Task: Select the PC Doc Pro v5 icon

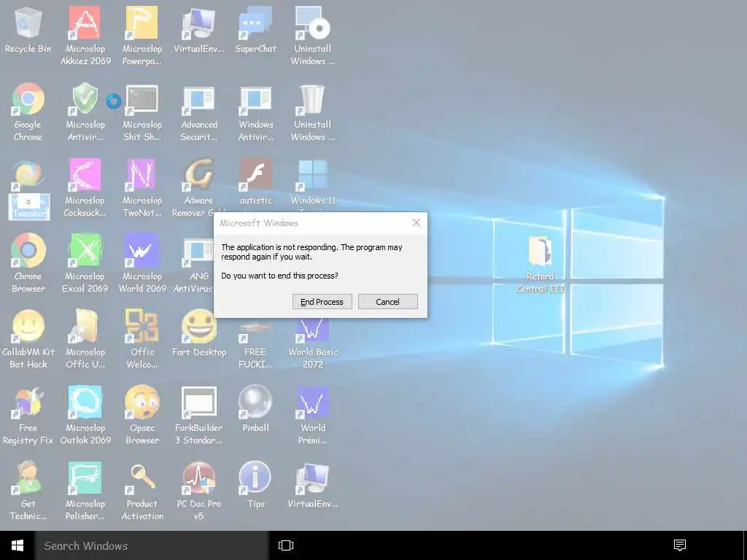Action: pos(198,478)
